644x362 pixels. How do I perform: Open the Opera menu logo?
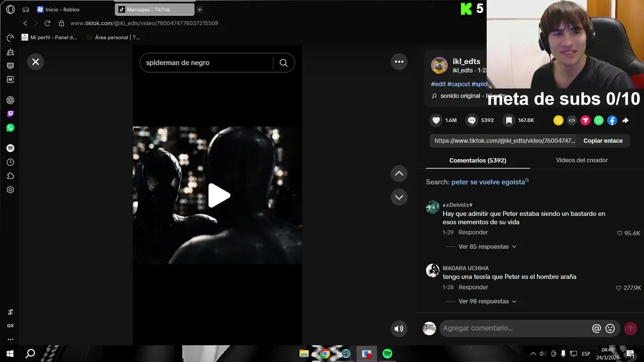[x=10, y=10]
